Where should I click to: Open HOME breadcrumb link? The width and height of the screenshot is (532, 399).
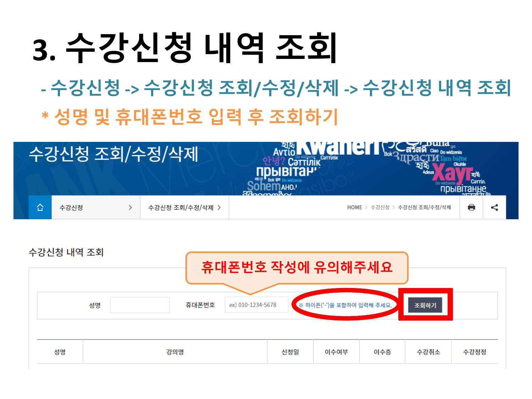coord(354,207)
